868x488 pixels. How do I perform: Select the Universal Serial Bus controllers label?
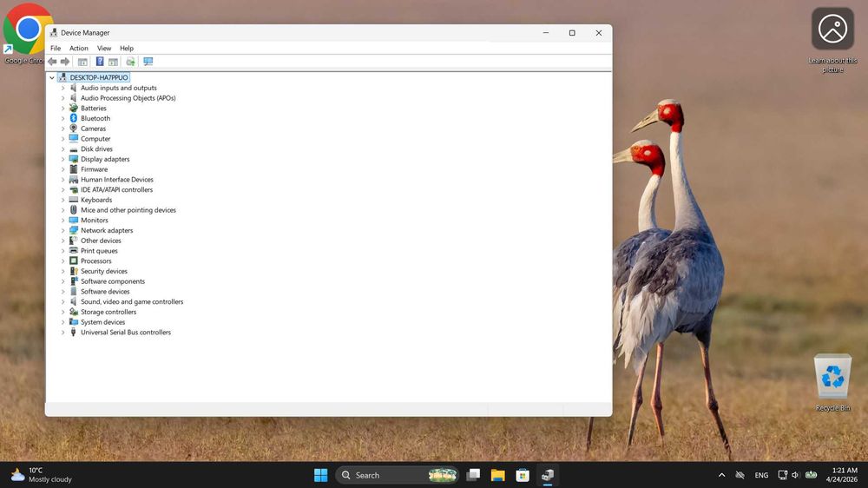(126, 333)
